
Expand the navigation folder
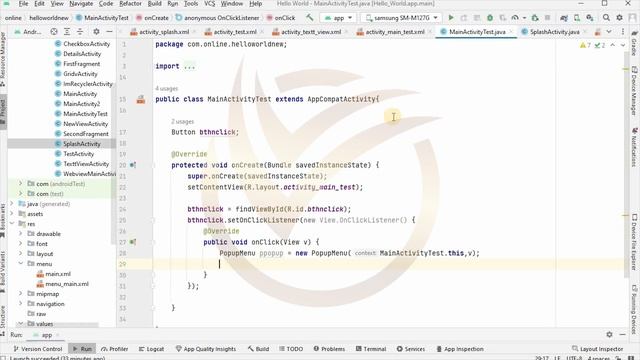[x=20, y=304]
